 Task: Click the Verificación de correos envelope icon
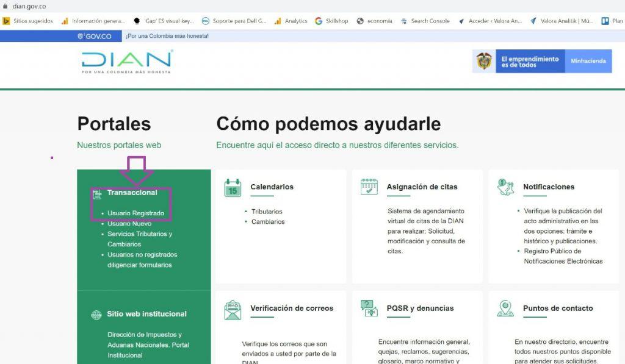pos(233,309)
